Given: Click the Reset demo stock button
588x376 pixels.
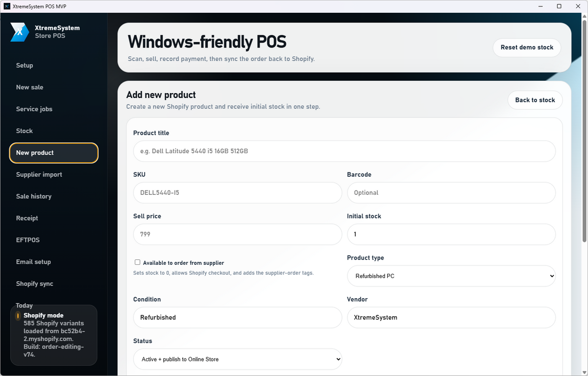Looking at the screenshot, I should click(527, 47).
